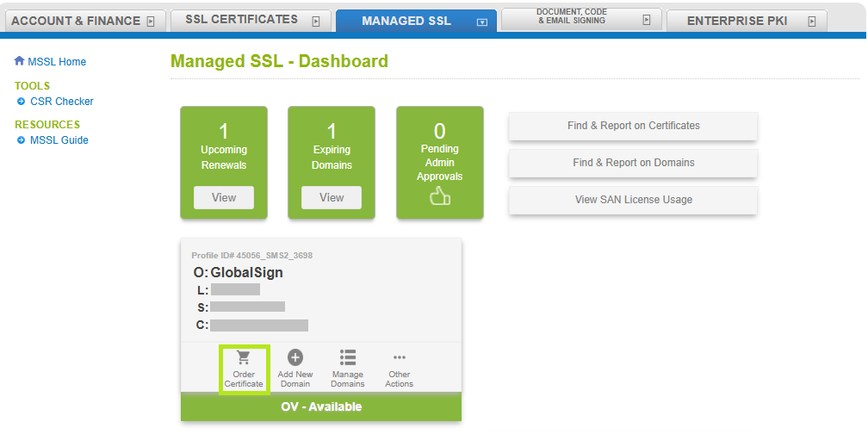868x434 pixels.
Task: Open the Enterprise PKI tab
Action: point(747,21)
